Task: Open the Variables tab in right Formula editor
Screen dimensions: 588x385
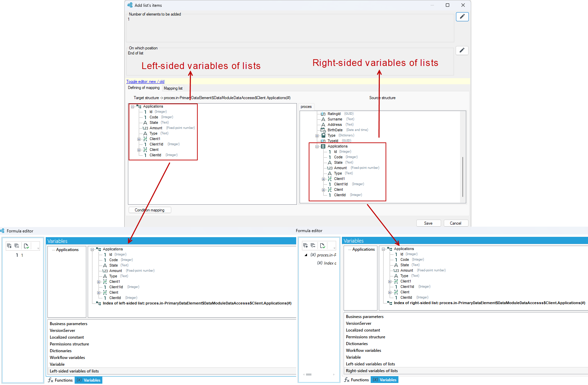Action: point(385,380)
